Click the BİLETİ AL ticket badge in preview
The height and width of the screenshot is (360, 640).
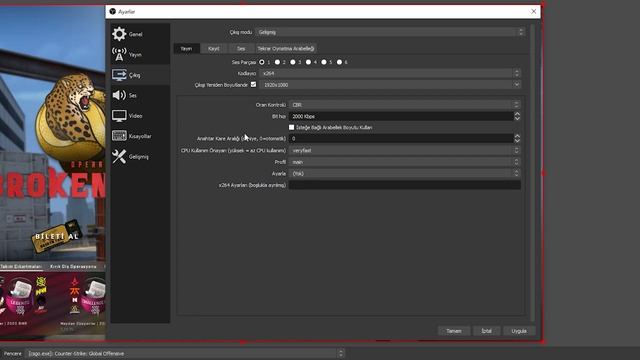(57, 236)
